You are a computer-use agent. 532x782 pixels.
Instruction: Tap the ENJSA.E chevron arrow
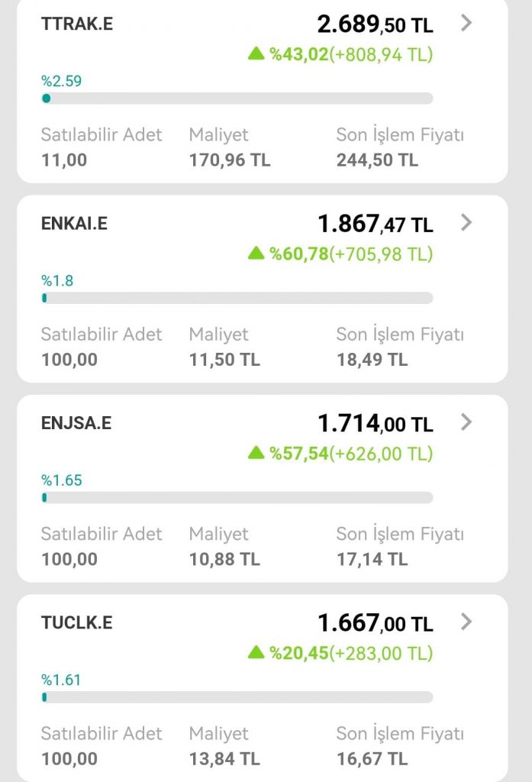coord(467,422)
